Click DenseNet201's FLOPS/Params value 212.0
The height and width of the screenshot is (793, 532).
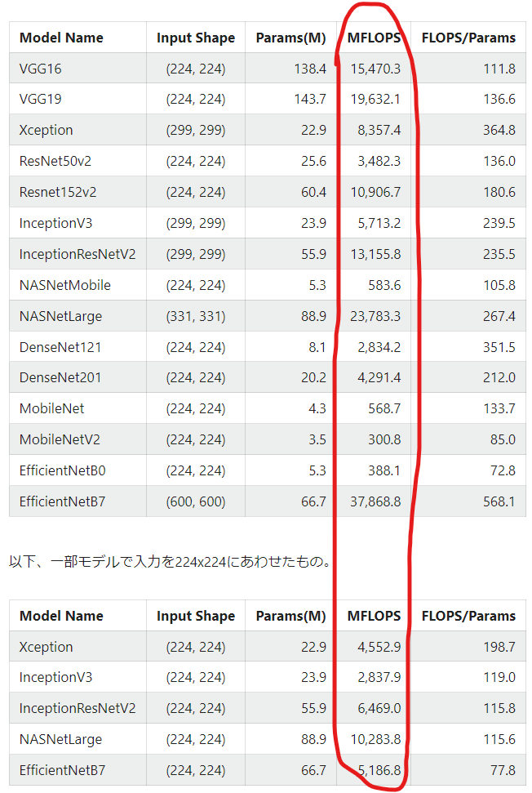coord(499,378)
